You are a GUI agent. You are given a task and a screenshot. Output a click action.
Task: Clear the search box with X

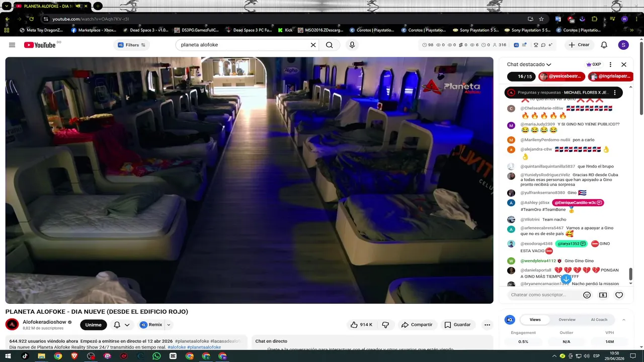coord(313,45)
